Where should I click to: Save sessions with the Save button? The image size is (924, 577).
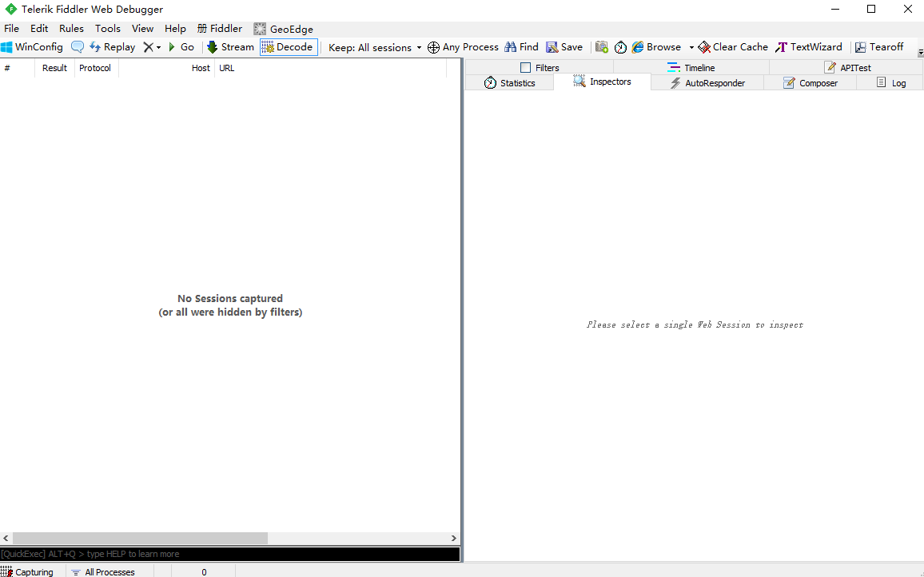click(x=564, y=47)
